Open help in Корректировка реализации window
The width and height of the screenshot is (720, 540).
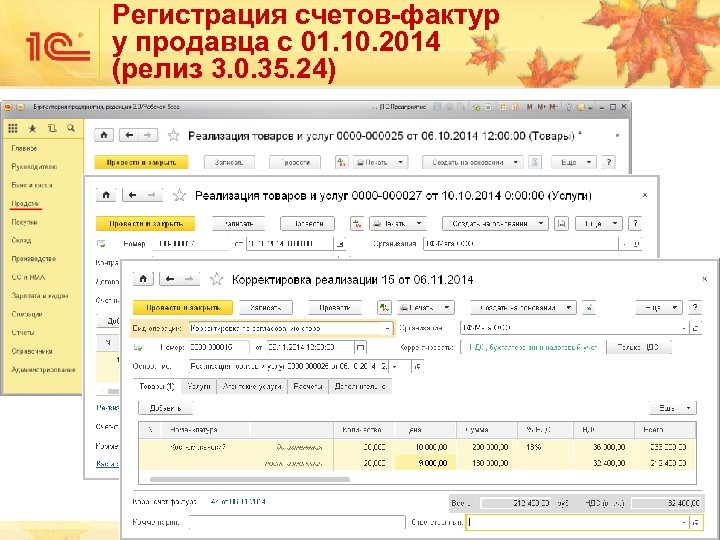(x=695, y=308)
